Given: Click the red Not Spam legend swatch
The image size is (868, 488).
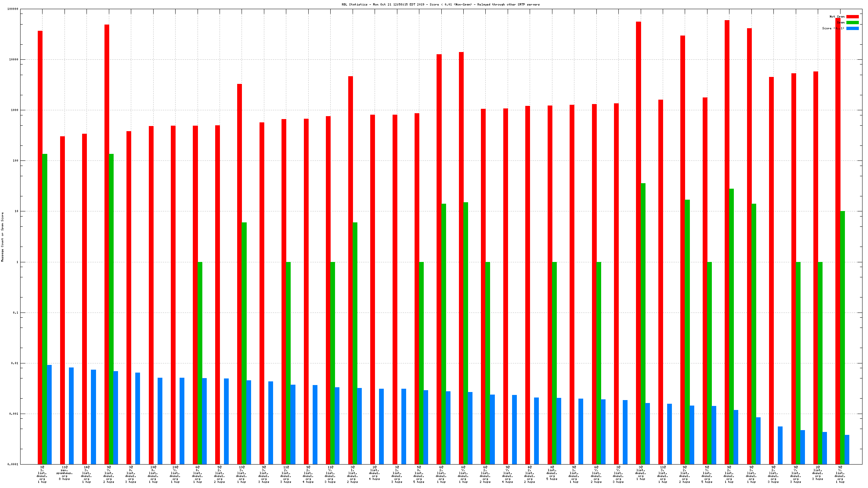Looking at the screenshot, I should click(852, 16).
